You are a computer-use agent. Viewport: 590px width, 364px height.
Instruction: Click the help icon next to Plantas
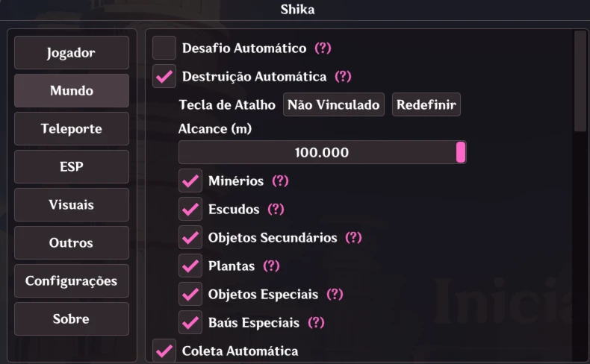(x=271, y=266)
